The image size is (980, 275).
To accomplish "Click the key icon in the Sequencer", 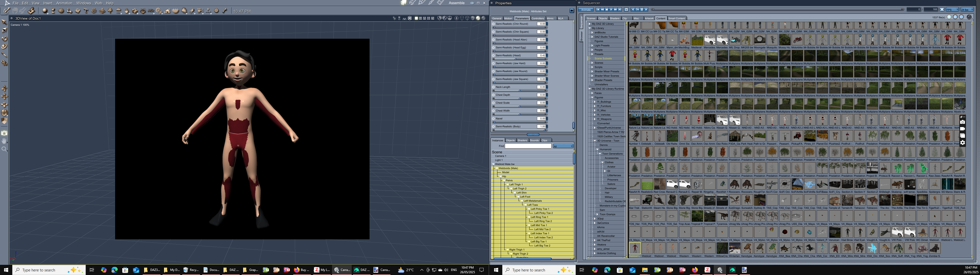I will click(x=637, y=9).
